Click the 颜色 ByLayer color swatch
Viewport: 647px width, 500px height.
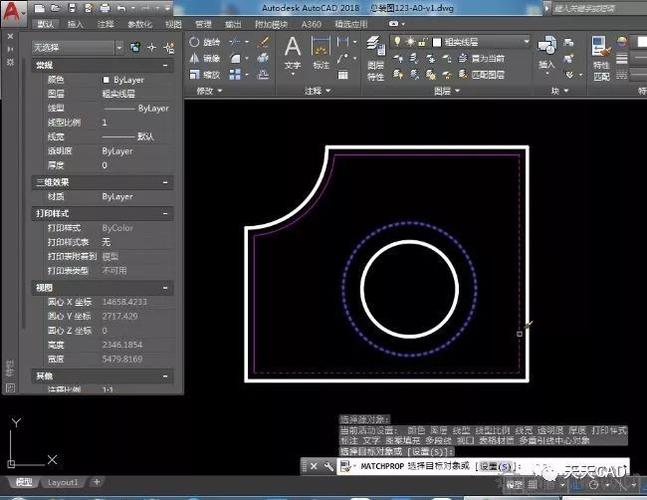(x=106, y=79)
